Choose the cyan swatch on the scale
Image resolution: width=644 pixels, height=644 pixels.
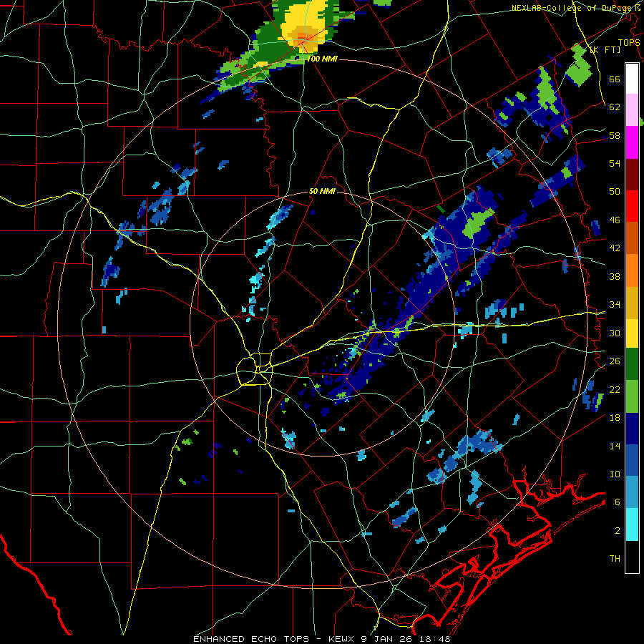pos(632,525)
